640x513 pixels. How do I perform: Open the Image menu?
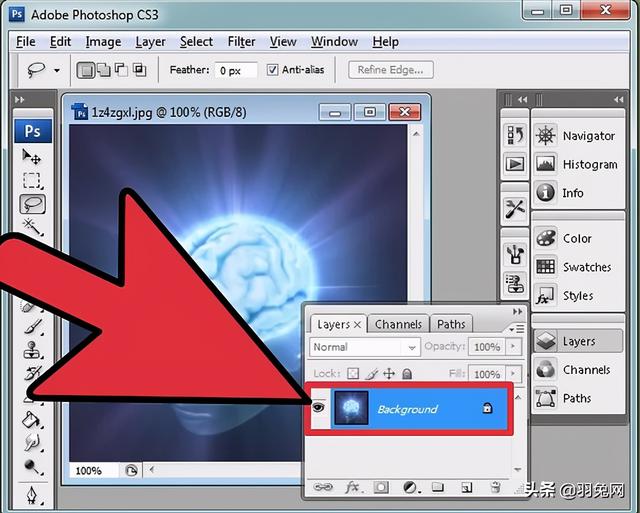[103, 42]
